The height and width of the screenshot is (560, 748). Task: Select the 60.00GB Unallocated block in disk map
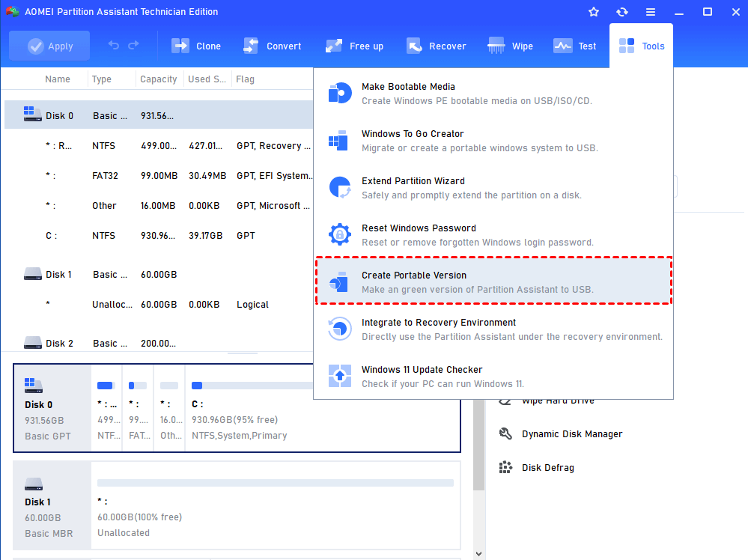[x=276, y=505]
